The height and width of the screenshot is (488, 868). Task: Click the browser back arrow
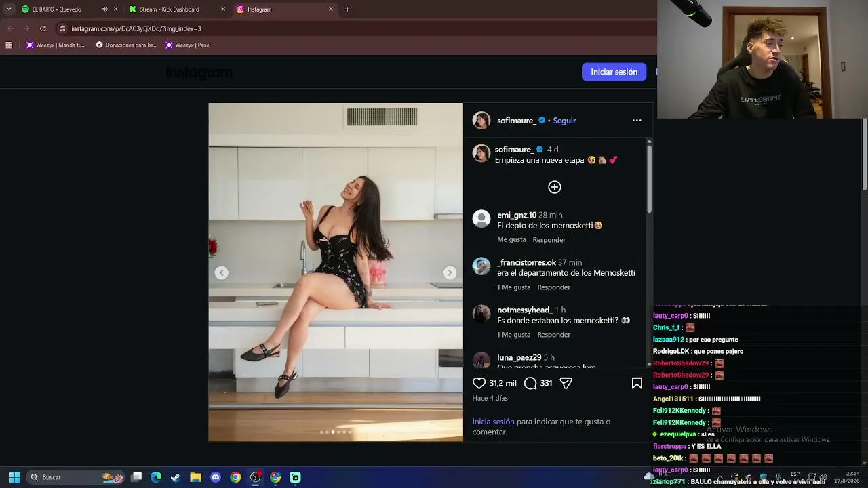10,28
